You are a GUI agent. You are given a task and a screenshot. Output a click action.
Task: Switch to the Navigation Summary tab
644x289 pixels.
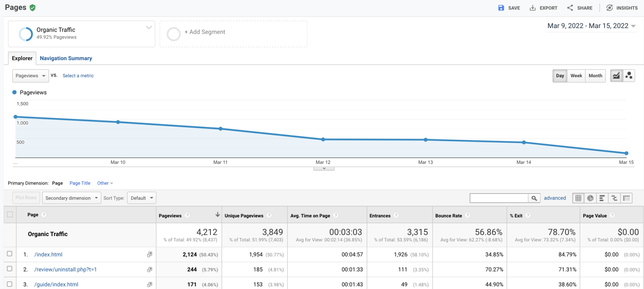pyautogui.click(x=66, y=58)
